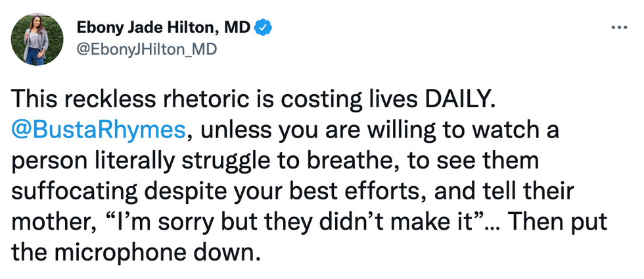
Task: Visit the @BustaRhymes mention
Action: point(99,130)
